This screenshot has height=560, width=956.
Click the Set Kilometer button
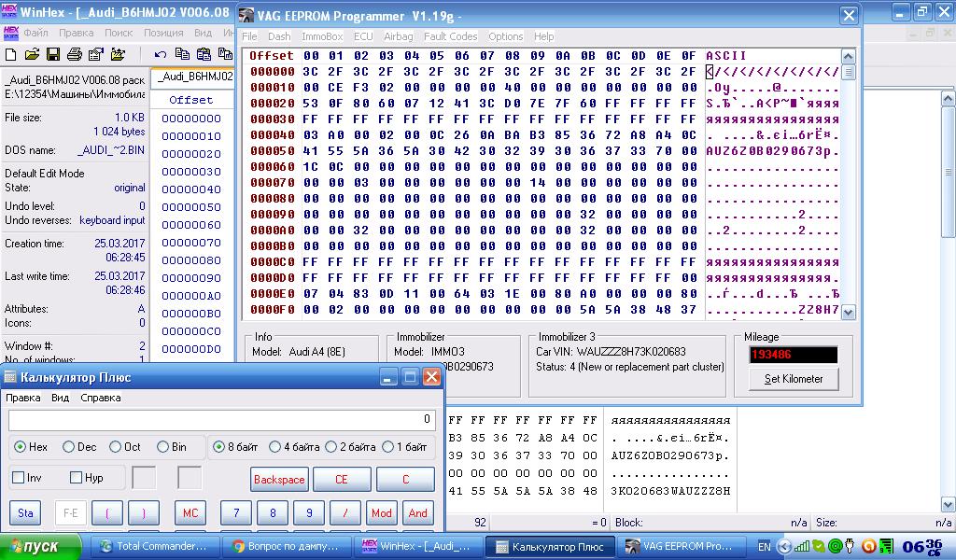click(x=794, y=379)
